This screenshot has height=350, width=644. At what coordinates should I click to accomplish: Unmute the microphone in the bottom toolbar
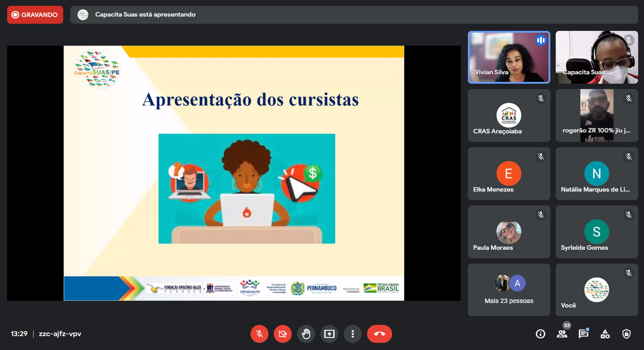[x=259, y=334]
